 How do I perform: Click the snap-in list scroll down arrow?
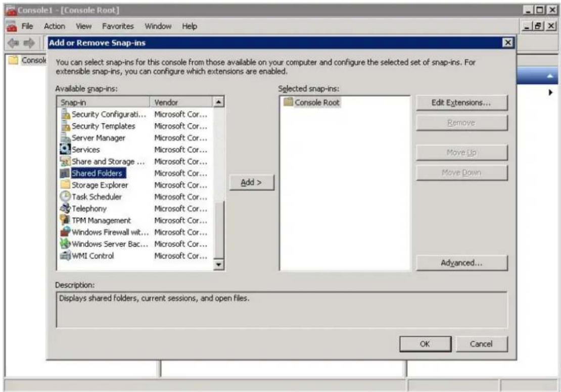tap(218, 265)
